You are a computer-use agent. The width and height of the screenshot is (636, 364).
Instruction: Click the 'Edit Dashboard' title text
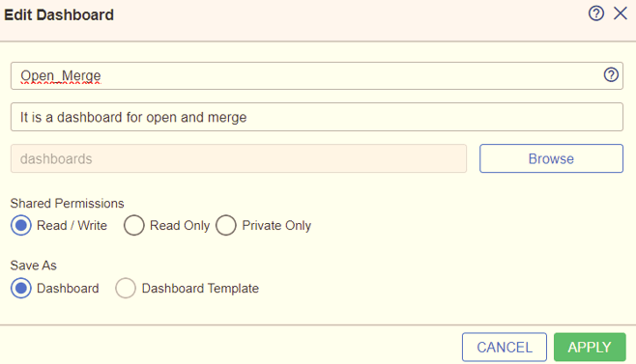coord(59,15)
